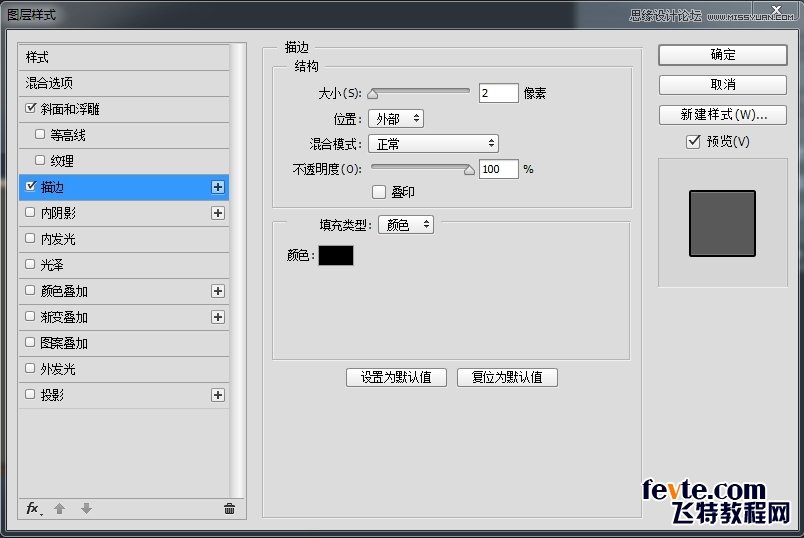
Task: Click the 复位为默认值 button
Action: pos(507,377)
